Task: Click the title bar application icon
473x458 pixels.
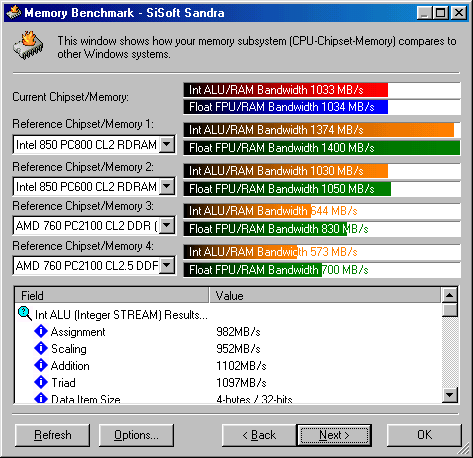Action: pyautogui.click(x=14, y=13)
